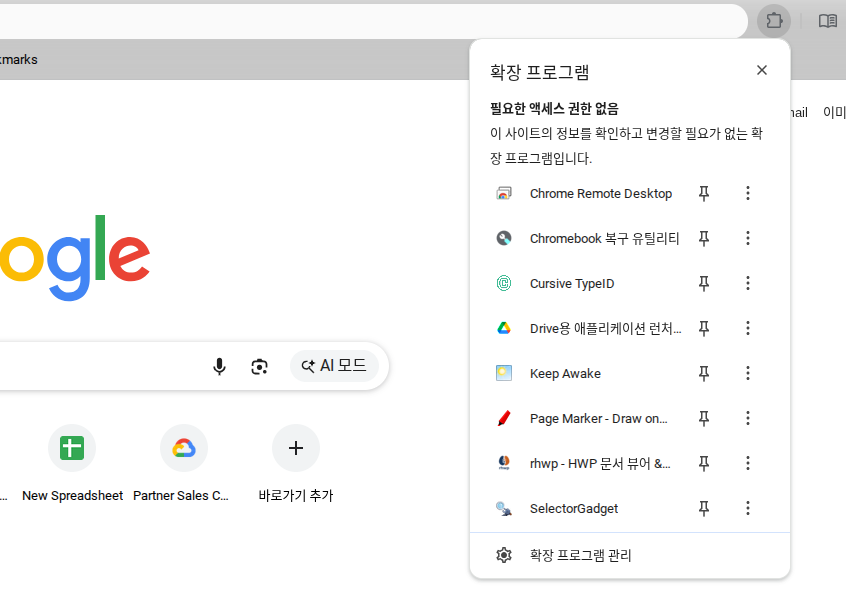Select the Cursive TypeID extension entry
The width and height of the screenshot is (846, 615).
(x=571, y=284)
